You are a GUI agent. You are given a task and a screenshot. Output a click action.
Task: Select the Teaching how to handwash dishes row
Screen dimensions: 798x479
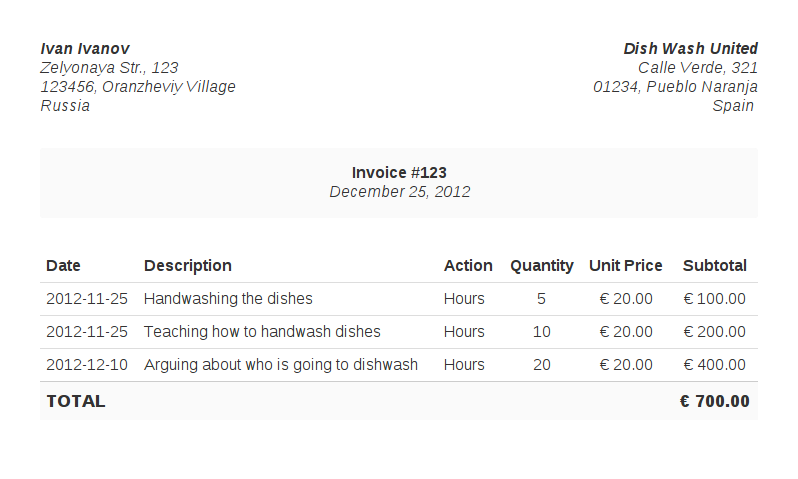pos(262,332)
